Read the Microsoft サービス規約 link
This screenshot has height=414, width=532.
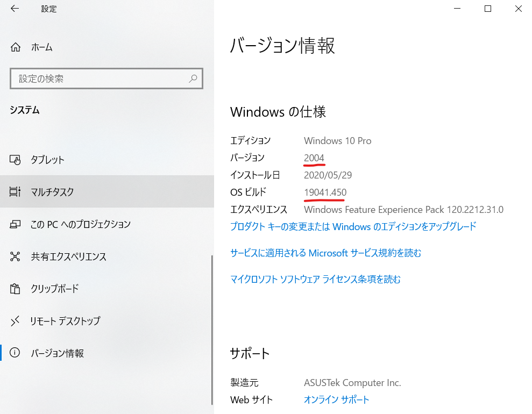[326, 253]
